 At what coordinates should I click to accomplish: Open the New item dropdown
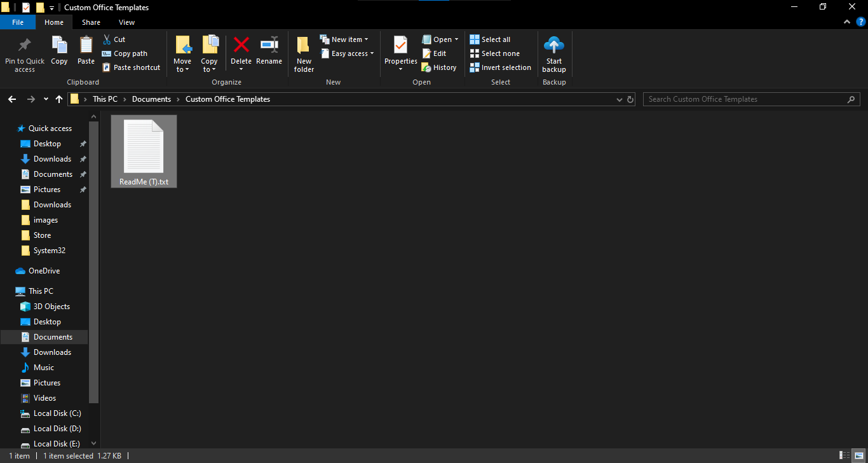pos(344,39)
